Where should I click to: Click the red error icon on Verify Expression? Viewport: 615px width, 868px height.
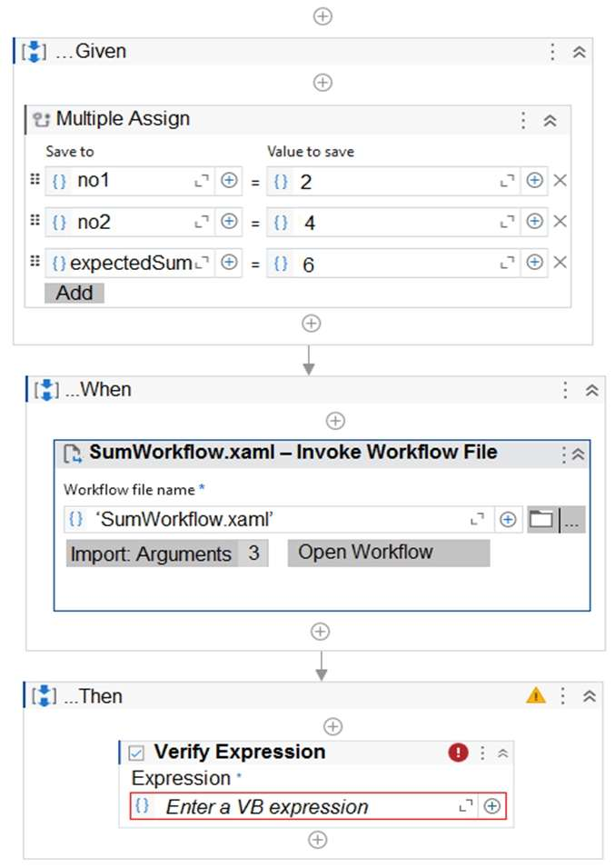point(458,753)
